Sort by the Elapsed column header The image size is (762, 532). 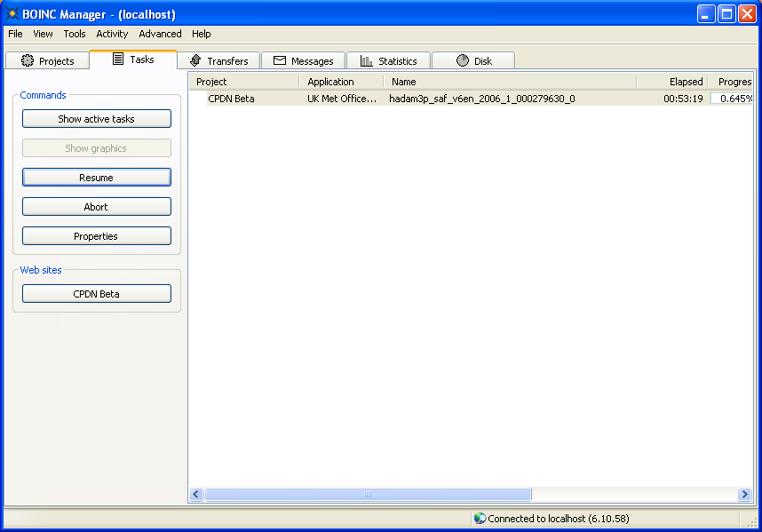[672, 82]
